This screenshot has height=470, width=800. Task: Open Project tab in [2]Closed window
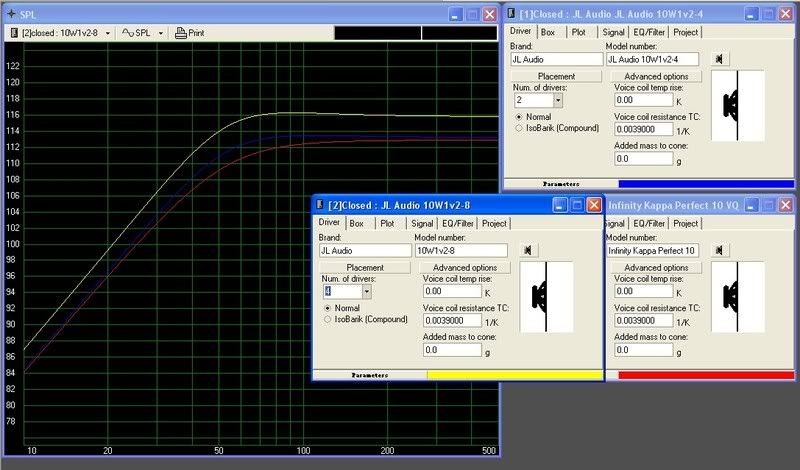pos(494,224)
